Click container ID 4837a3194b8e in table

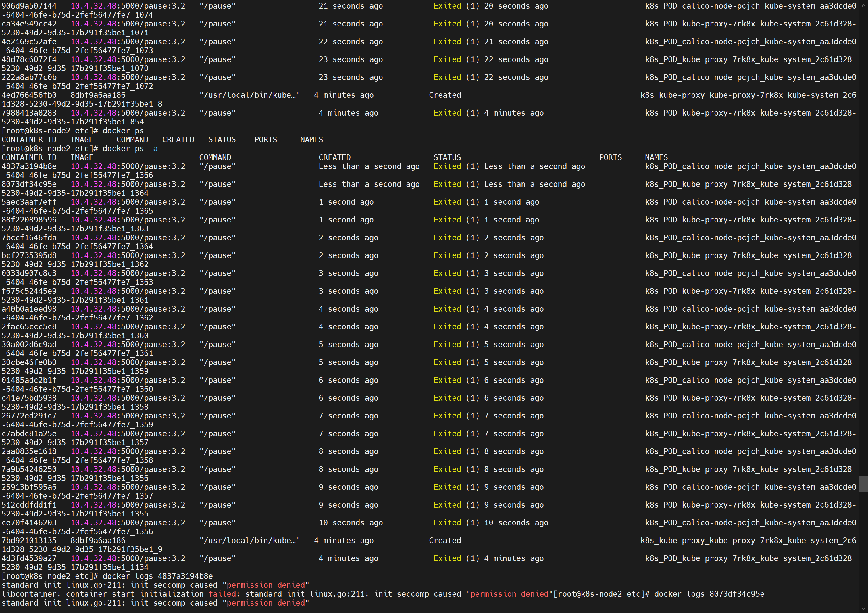pyautogui.click(x=29, y=166)
